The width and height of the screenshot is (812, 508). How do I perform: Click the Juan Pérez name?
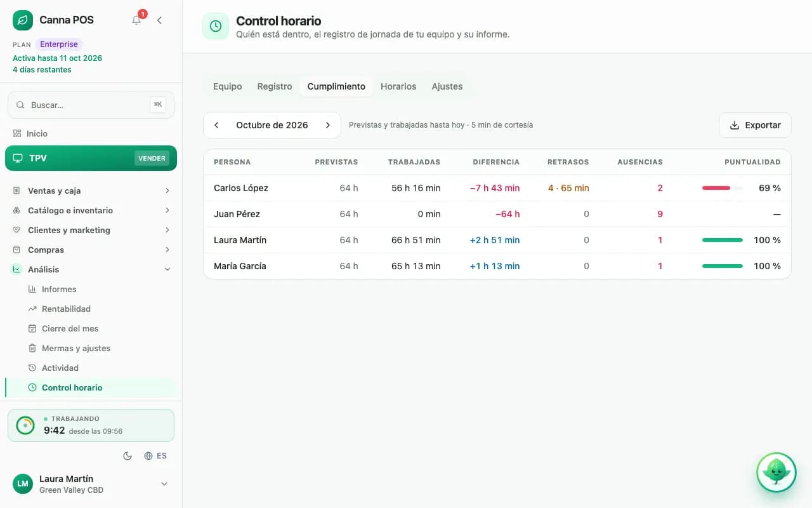tap(237, 214)
